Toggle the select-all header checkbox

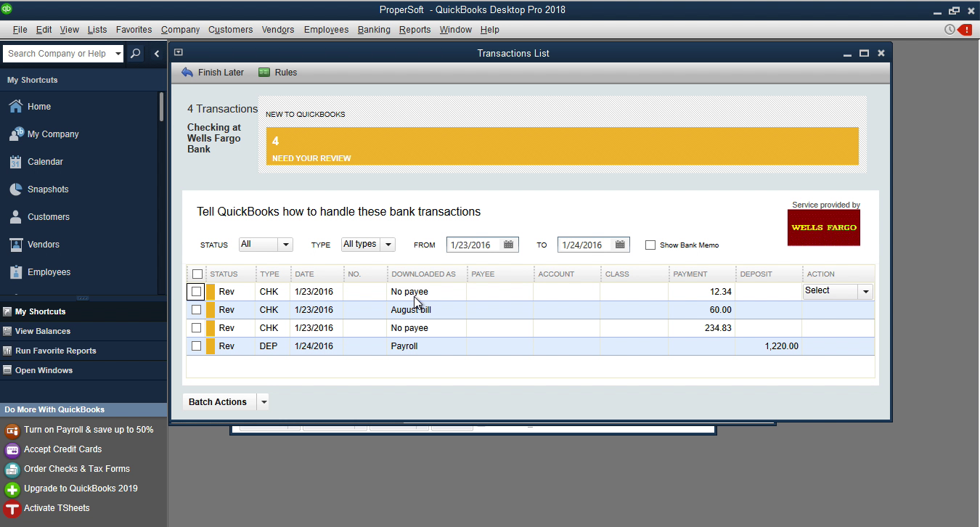pos(197,274)
